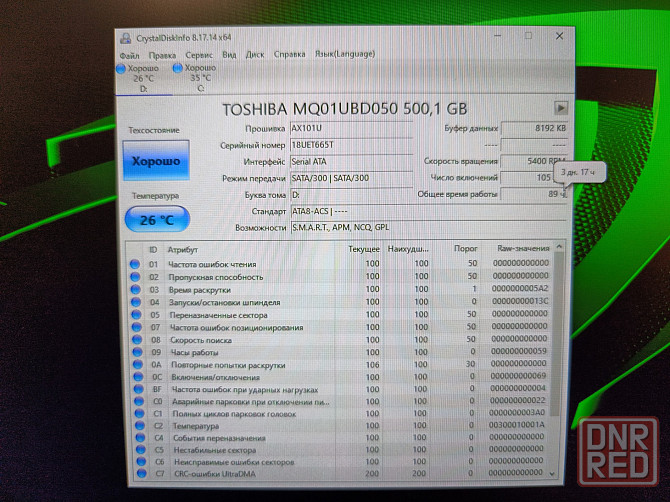Select disk D: status icon in drive bar

(122, 68)
